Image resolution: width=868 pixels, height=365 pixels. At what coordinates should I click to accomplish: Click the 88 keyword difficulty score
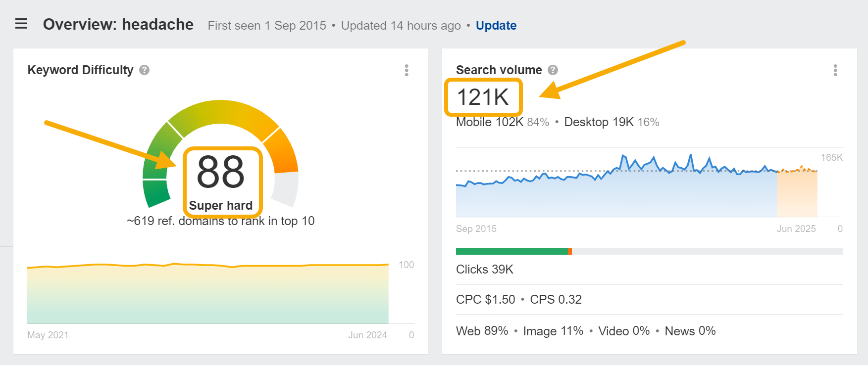[x=221, y=172]
